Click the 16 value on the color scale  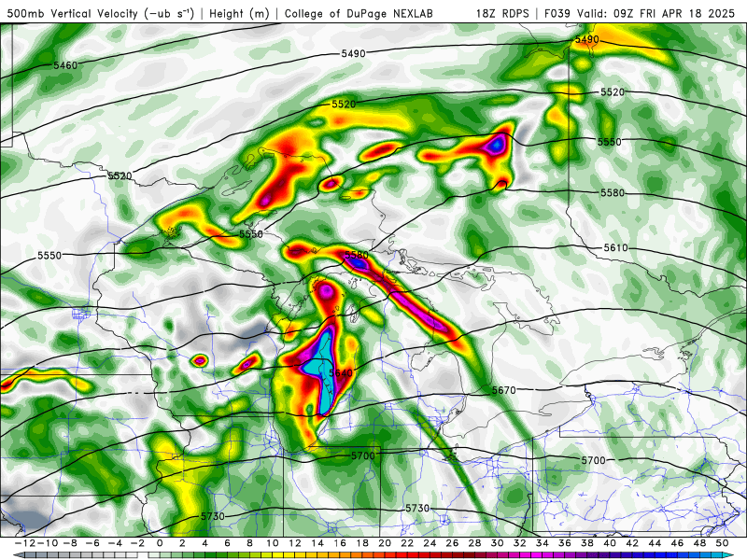(x=340, y=543)
